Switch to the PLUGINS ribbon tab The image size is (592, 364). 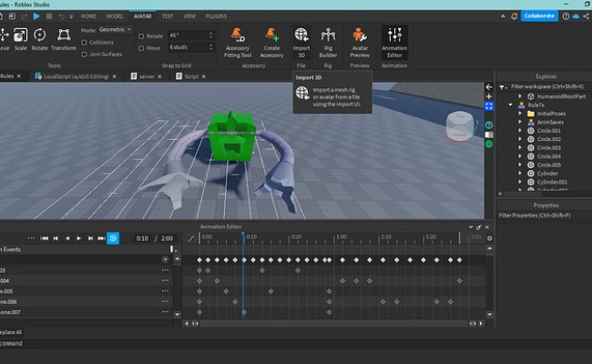(x=216, y=16)
